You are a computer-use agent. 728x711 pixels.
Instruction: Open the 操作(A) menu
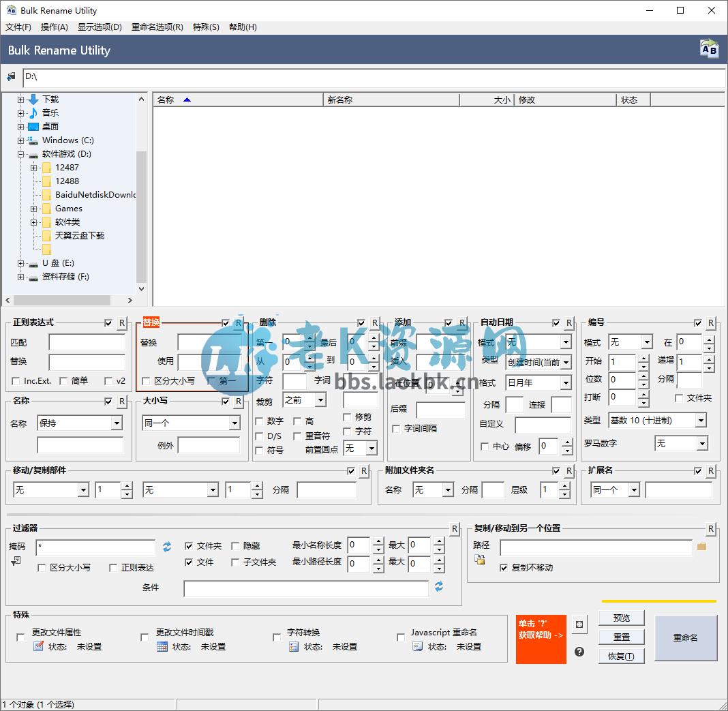[55, 27]
